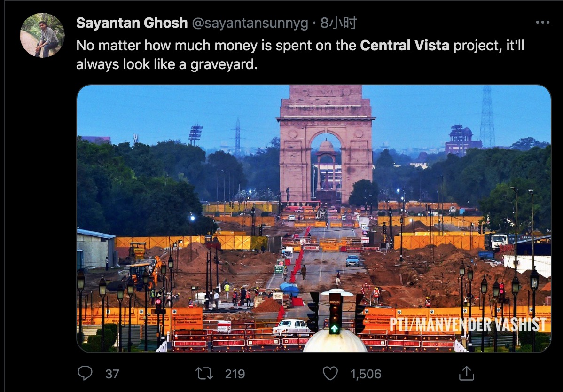Click the display name Sayantan Ghosh
563x392 pixels.
[132, 23]
